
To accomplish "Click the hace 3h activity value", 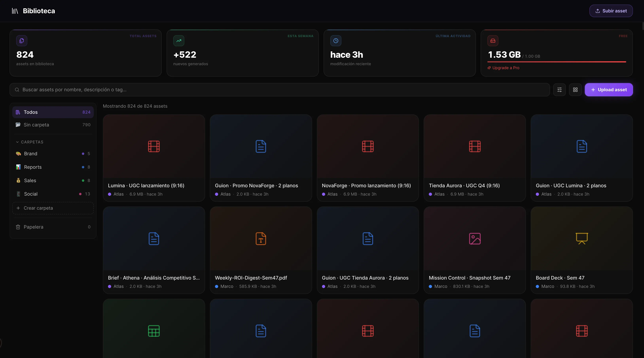I will click(x=347, y=55).
